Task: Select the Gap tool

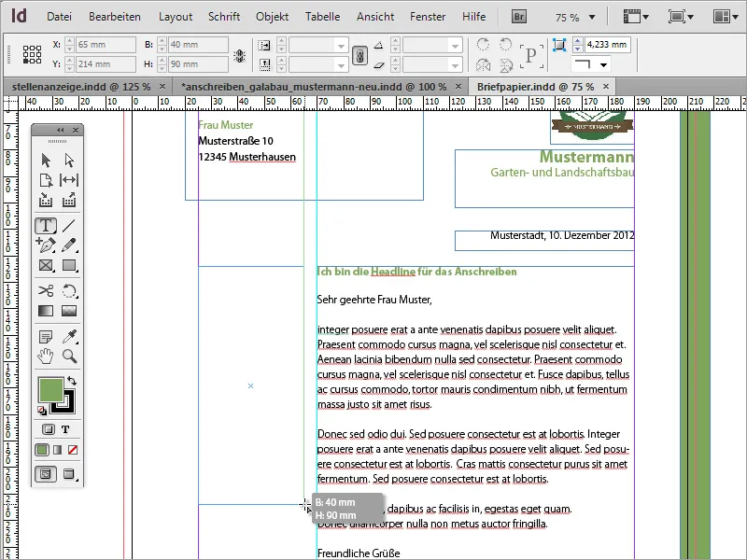Action: coord(69,180)
